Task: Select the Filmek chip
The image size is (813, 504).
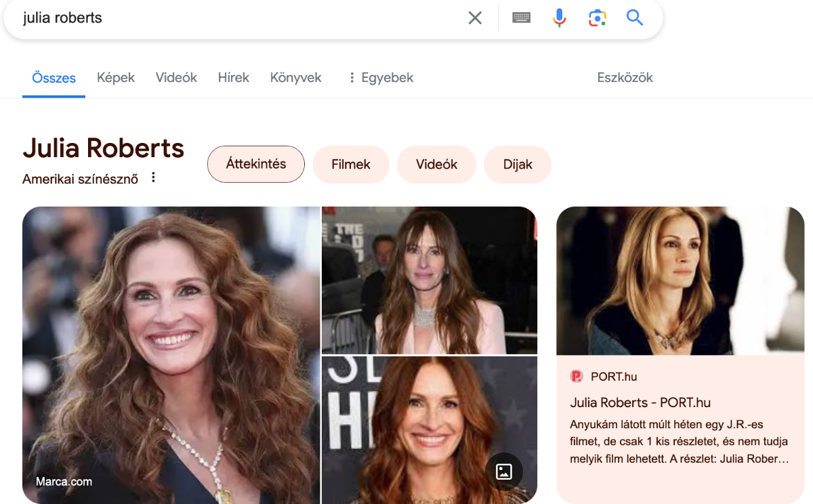Action: point(351,165)
